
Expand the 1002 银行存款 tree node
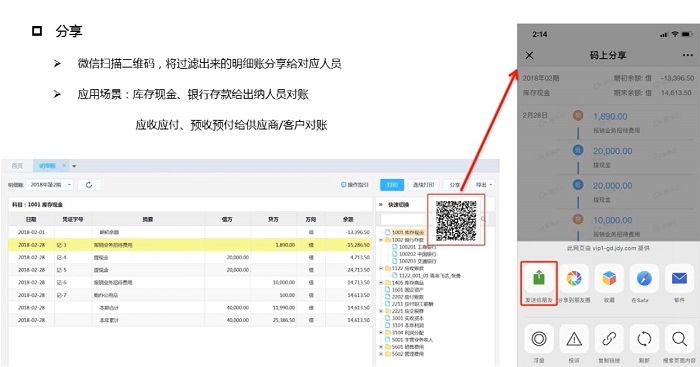(x=381, y=240)
